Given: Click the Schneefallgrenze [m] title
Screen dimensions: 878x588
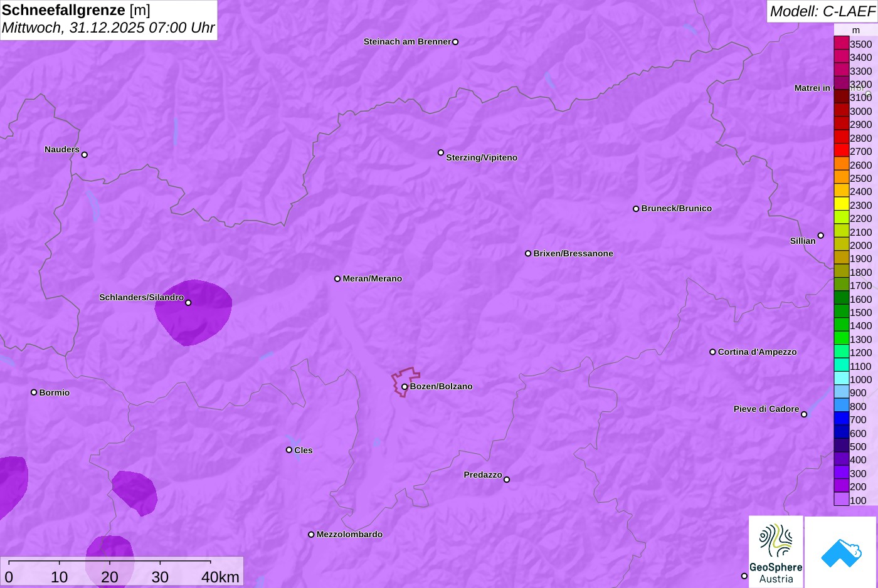Looking at the screenshot, I should (x=76, y=10).
